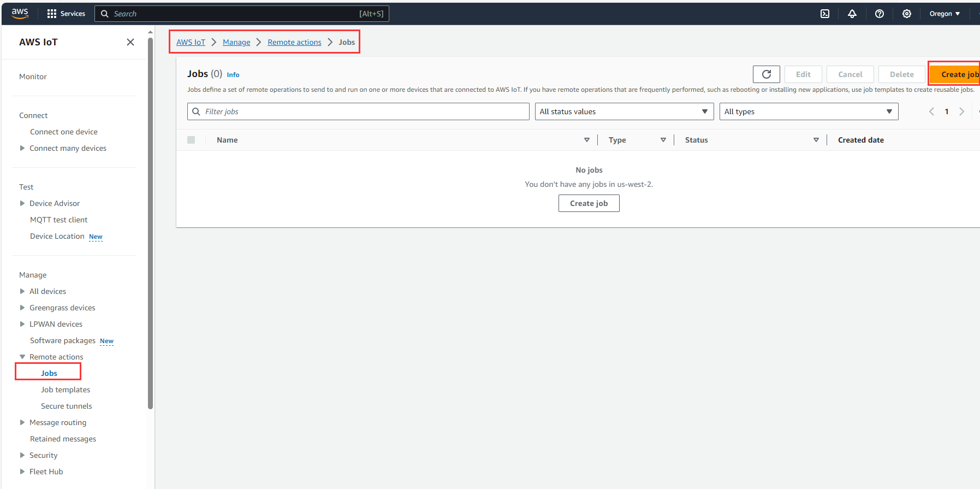Click the search magnifier icon in the filter box
The height and width of the screenshot is (489, 980).
click(x=197, y=111)
